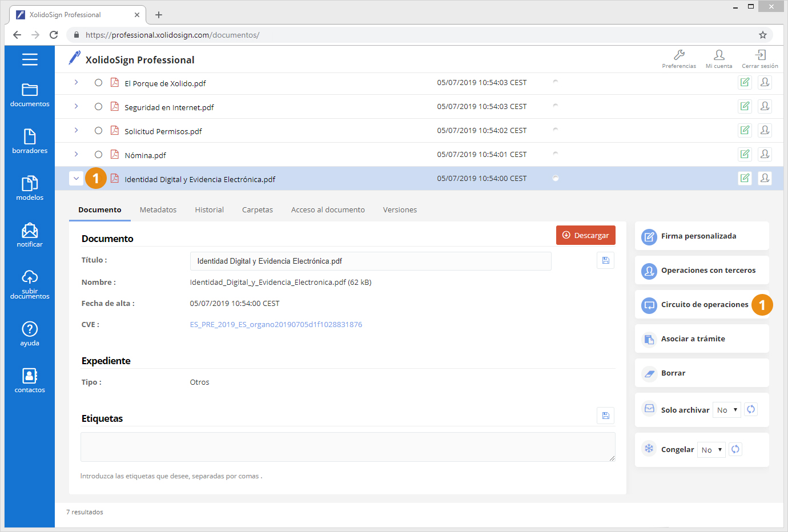Expand El Porque de Xolido.pdf row
The image size is (788, 532).
76,82
